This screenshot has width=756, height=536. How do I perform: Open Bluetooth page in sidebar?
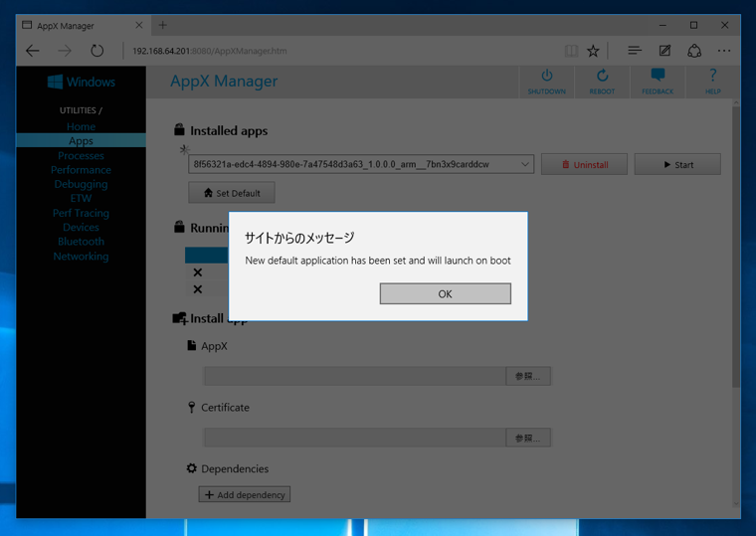[x=81, y=242]
